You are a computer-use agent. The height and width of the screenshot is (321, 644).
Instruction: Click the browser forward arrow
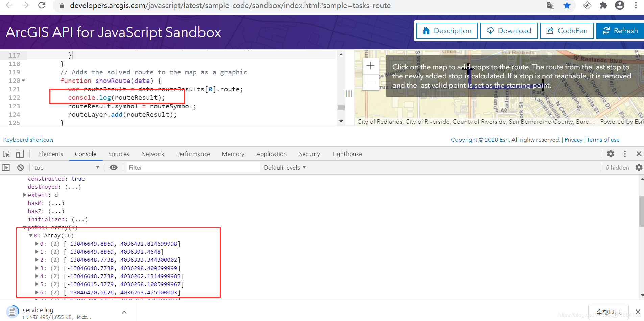[25, 5]
